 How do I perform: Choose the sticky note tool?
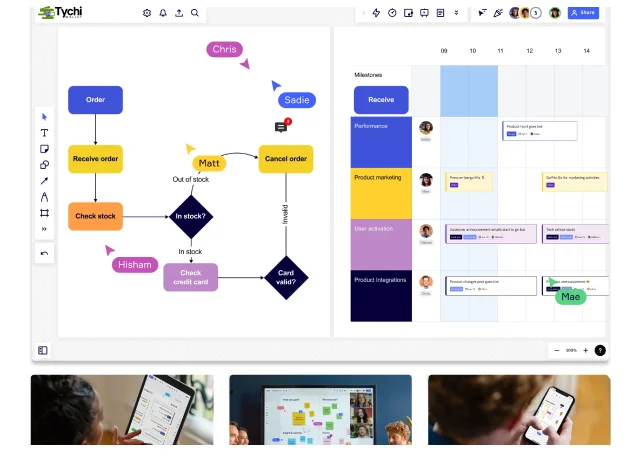44,149
